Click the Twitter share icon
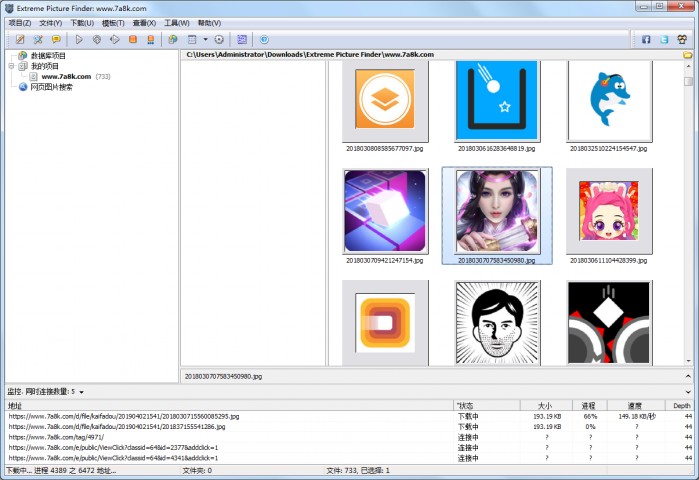 click(663, 39)
